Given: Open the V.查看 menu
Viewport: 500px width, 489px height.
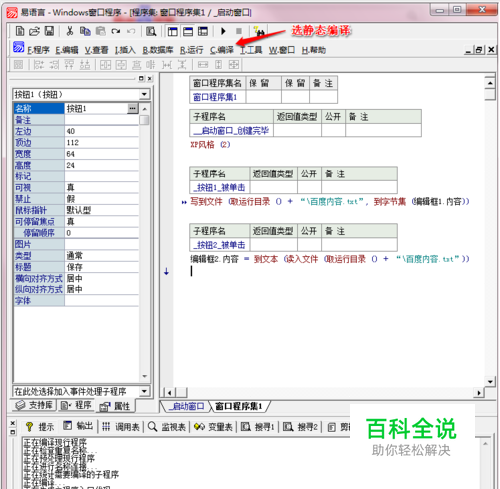Looking at the screenshot, I should 96,50.
